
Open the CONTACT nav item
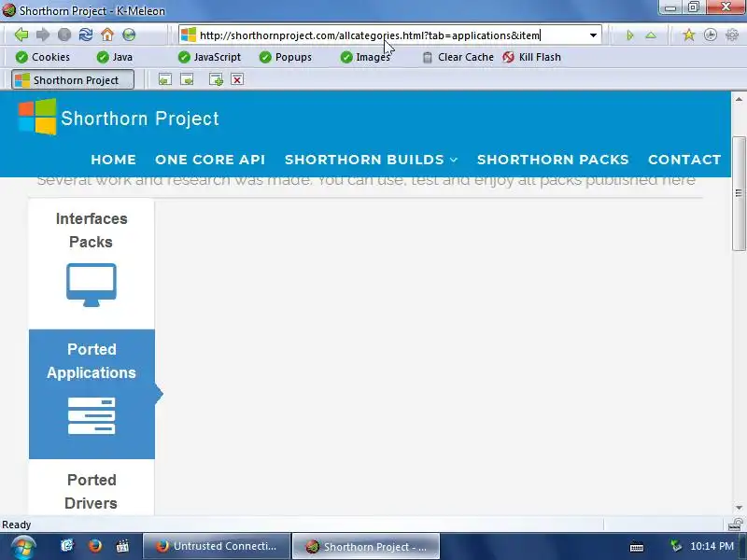pyautogui.click(x=684, y=160)
